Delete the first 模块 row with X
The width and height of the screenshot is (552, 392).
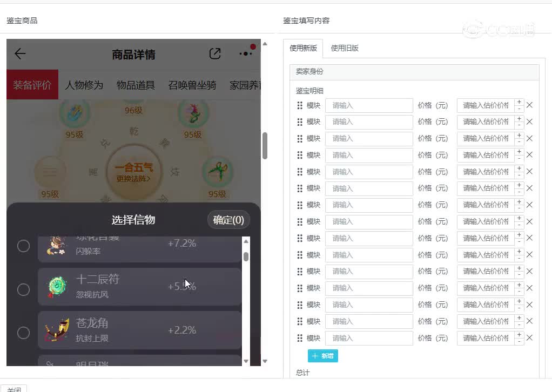pyautogui.click(x=529, y=105)
